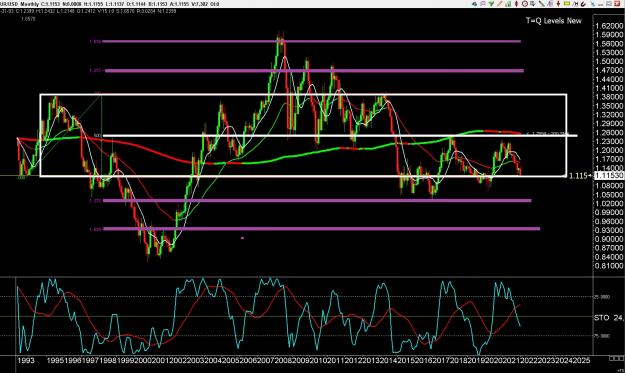The width and height of the screenshot is (625, 373).
Task: Click the 'T=Q Levels New' label
Action: (x=554, y=21)
